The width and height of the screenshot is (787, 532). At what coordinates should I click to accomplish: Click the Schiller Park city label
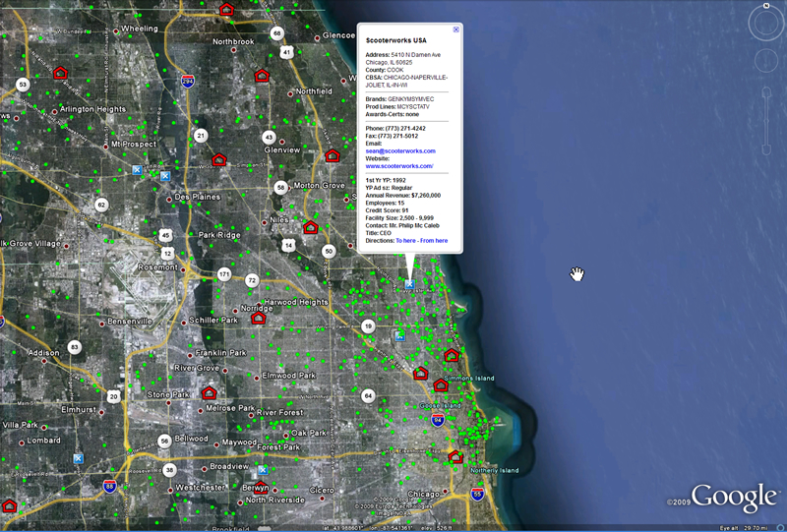click(213, 321)
